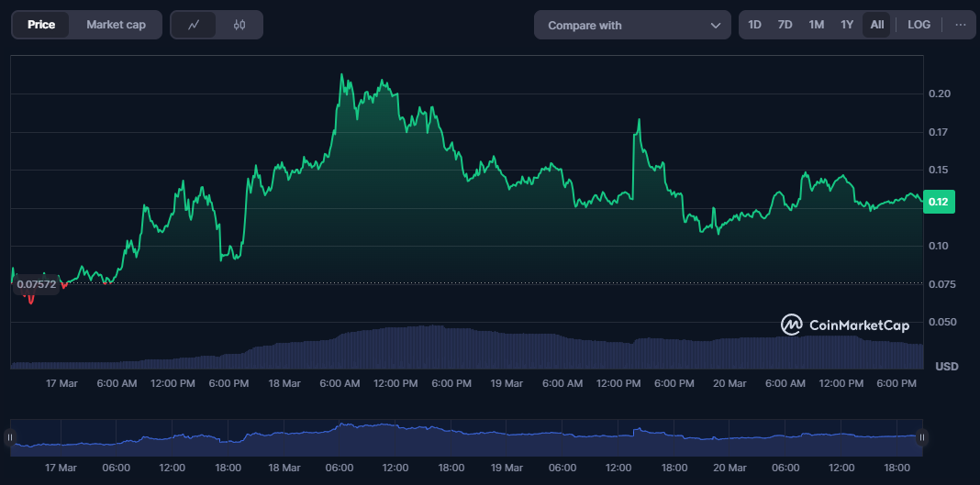Switch to line chart view

point(194,25)
